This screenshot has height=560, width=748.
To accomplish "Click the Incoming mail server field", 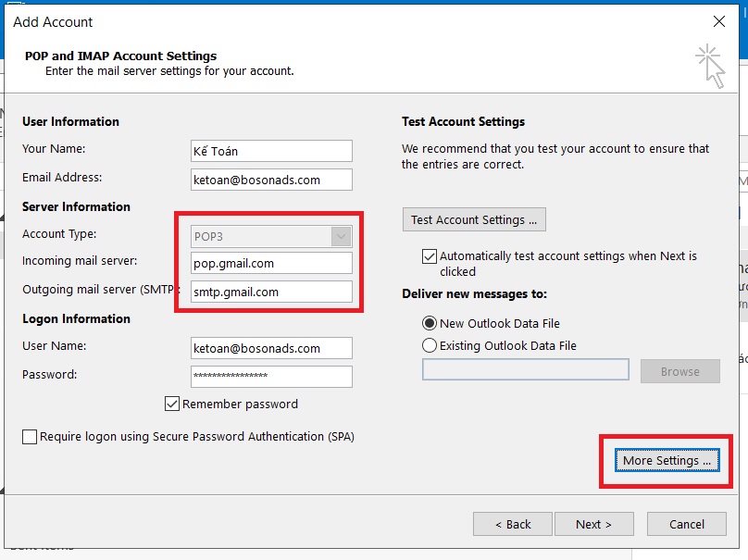I will [x=271, y=263].
